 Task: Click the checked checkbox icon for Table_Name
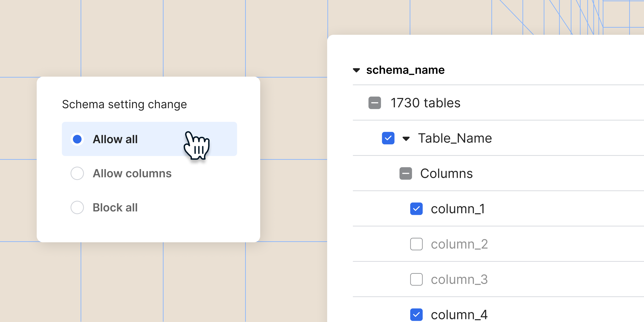[x=388, y=138]
